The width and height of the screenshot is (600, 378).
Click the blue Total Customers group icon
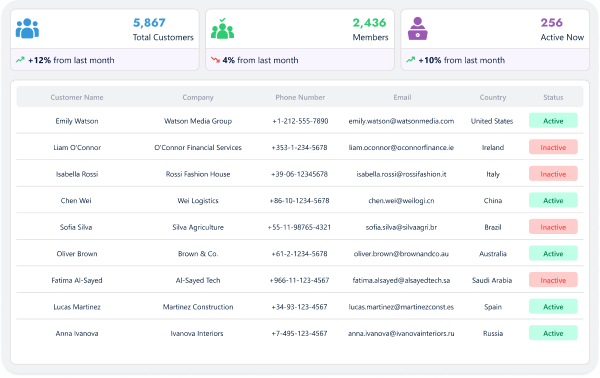pos(27,28)
